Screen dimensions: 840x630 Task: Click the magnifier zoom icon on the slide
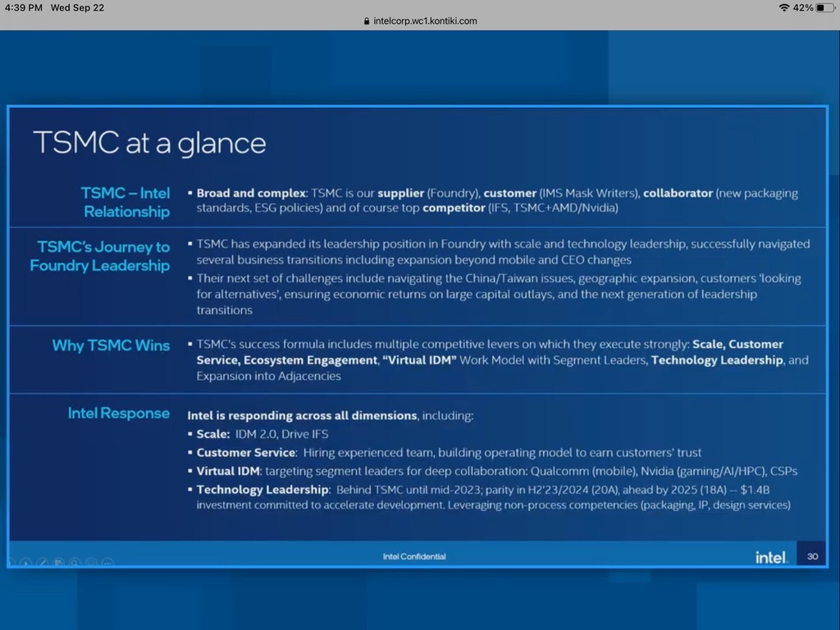[75, 563]
